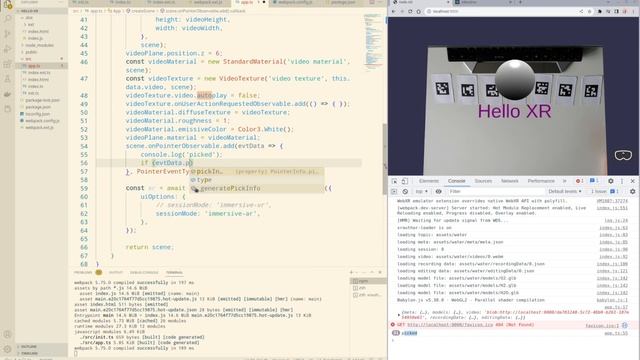Viewport: 640px width, 360px height.
Task: Select the npm terminal in terminal list
Action: pyautogui.click(x=368, y=281)
